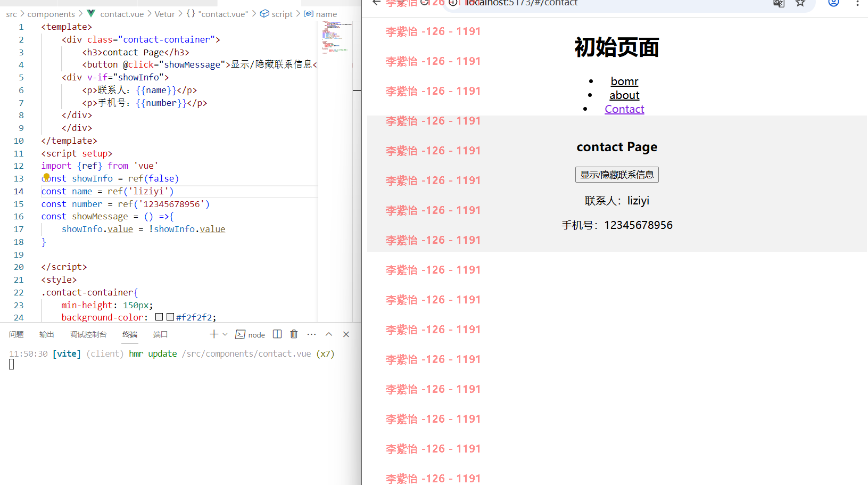Switch to the 调试控制台 panel tab

88,334
